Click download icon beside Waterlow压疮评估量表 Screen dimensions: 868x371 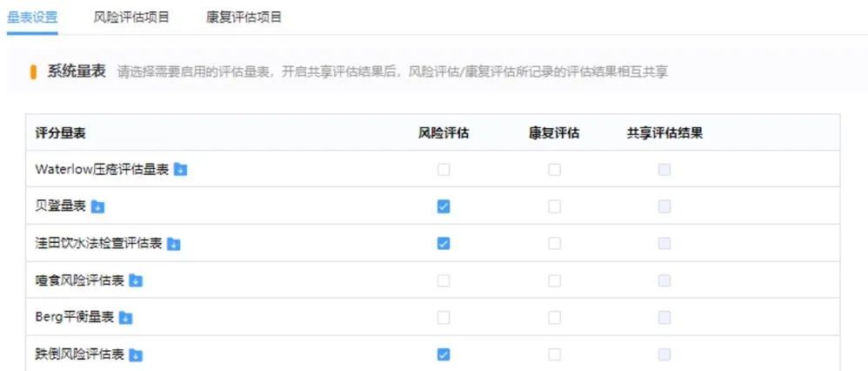[x=180, y=170]
